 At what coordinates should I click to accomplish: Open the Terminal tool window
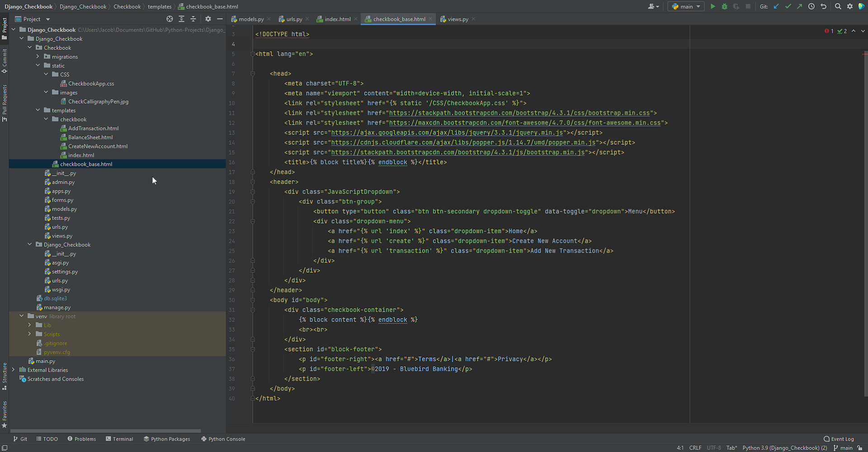119,439
